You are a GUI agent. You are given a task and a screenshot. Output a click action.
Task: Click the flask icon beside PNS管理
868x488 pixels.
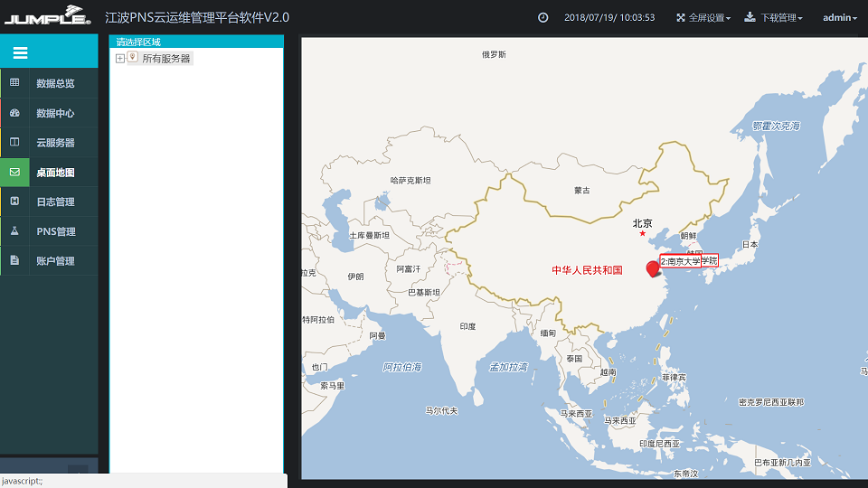(x=14, y=231)
